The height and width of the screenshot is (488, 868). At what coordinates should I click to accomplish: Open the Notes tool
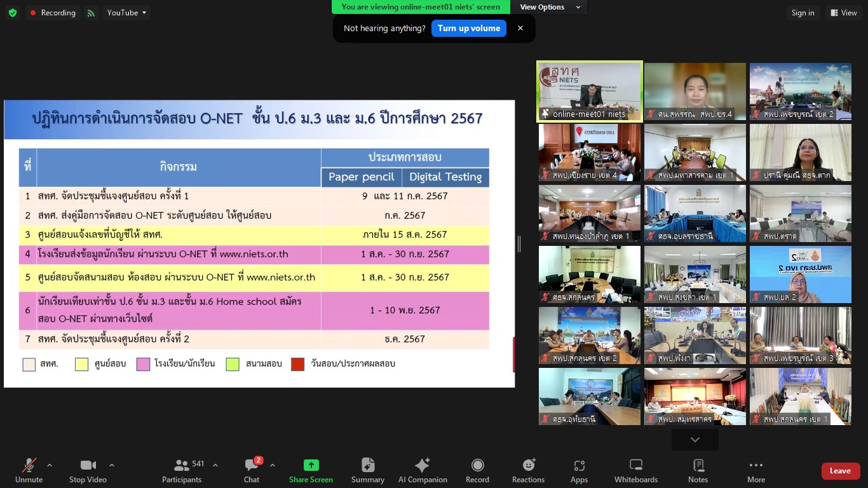tap(698, 471)
